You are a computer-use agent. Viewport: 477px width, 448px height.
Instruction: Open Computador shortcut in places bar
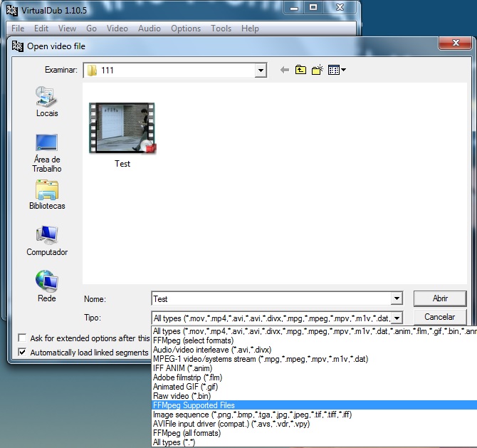(x=47, y=241)
